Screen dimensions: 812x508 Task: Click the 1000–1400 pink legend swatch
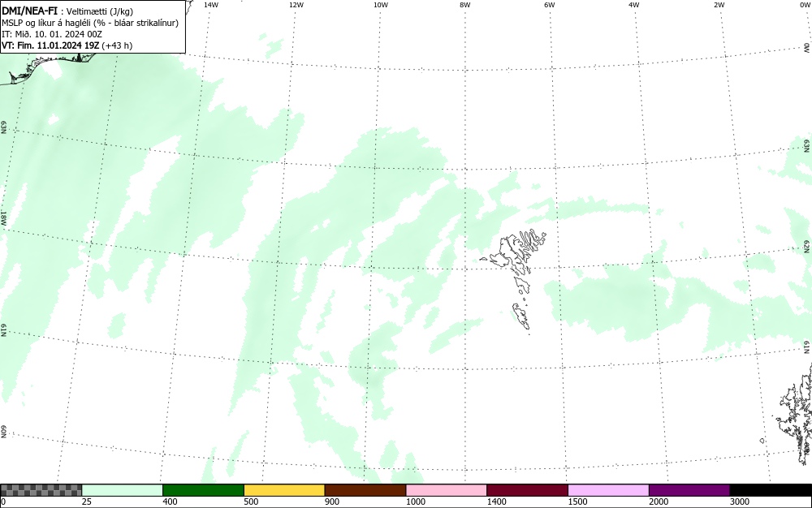click(x=447, y=490)
